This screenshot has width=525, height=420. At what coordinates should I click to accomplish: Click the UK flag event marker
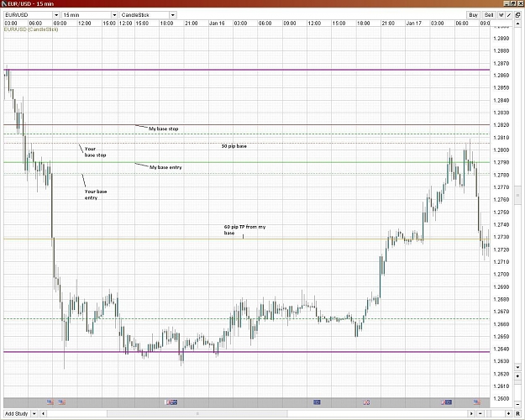click(366, 402)
